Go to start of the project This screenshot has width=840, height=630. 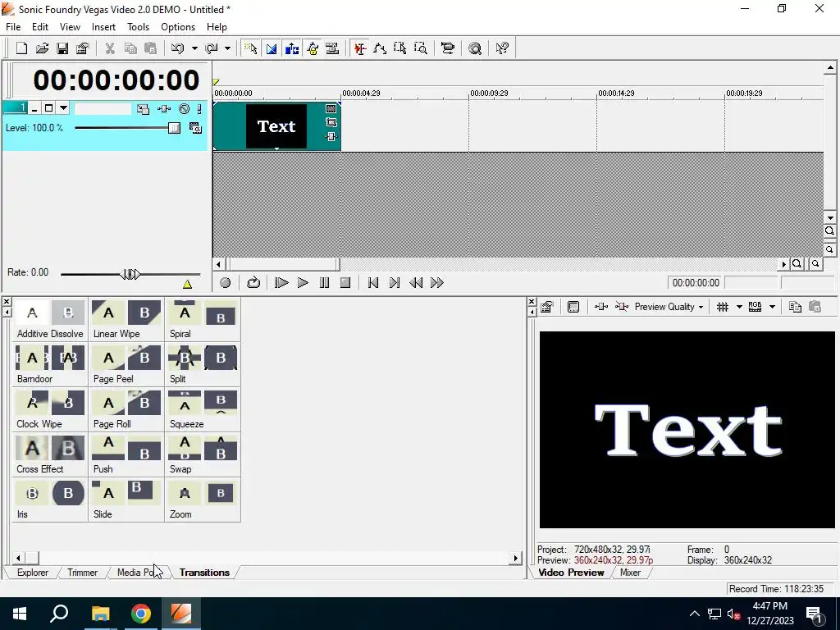[373, 283]
